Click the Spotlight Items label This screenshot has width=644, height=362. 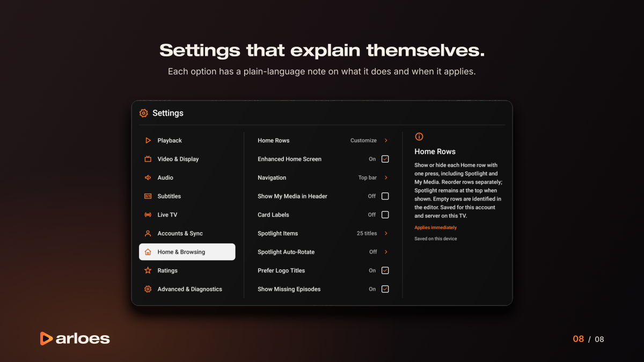[277, 233]
